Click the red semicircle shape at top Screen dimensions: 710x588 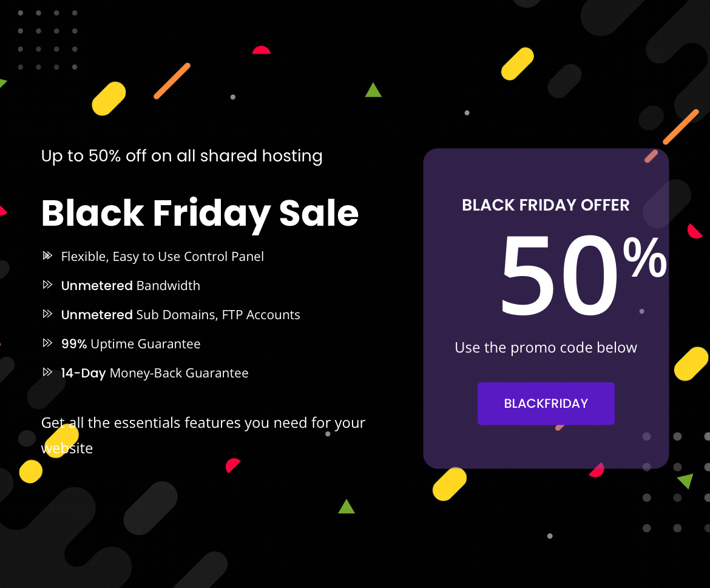click(x=262, y=50)
